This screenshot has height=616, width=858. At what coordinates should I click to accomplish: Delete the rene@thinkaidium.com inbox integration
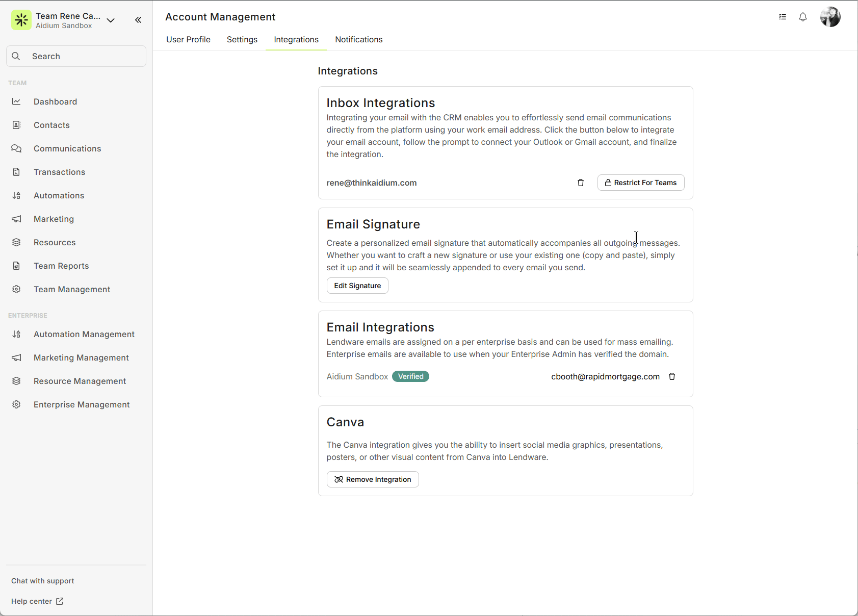click(x=581, y=183)
